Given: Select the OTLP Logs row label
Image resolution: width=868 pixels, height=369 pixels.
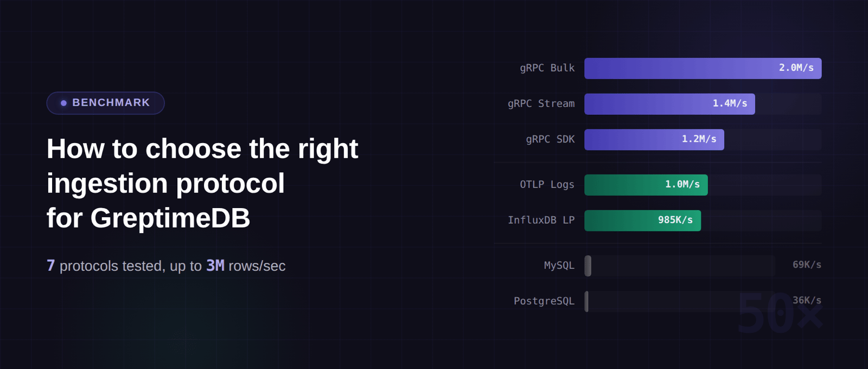Looking at the screenshot, I should coord(547,185).
